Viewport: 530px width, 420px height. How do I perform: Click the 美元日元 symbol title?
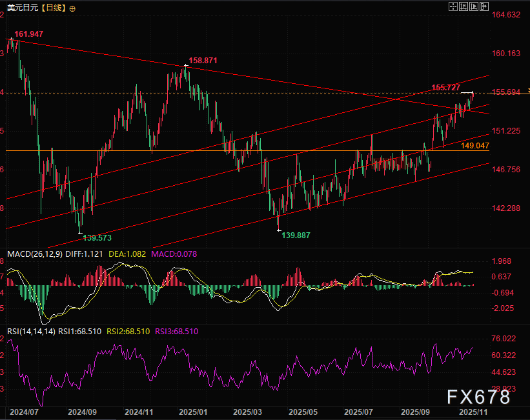[21, 8]
